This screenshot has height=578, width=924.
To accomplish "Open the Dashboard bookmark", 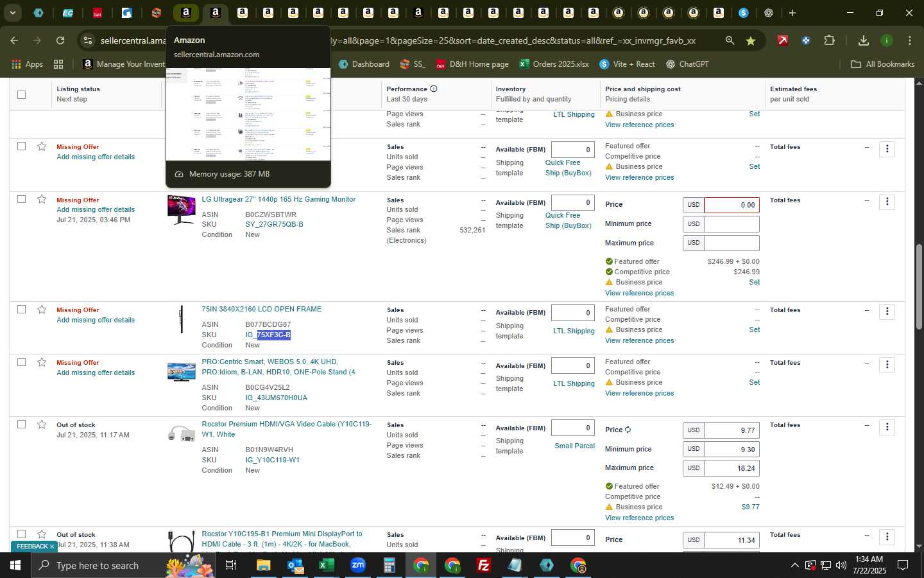I will pos(364,64).
